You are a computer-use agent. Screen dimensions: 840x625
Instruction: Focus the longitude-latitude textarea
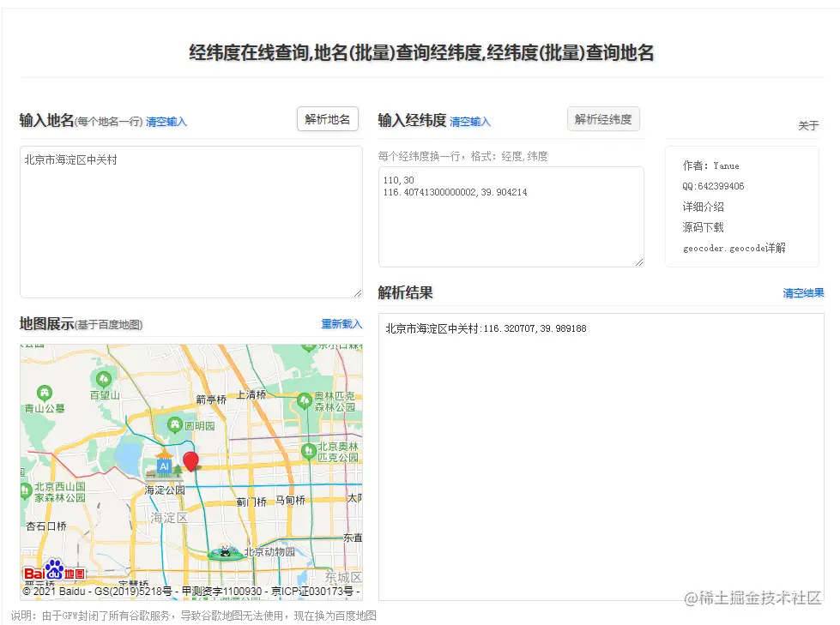point(511,217)
